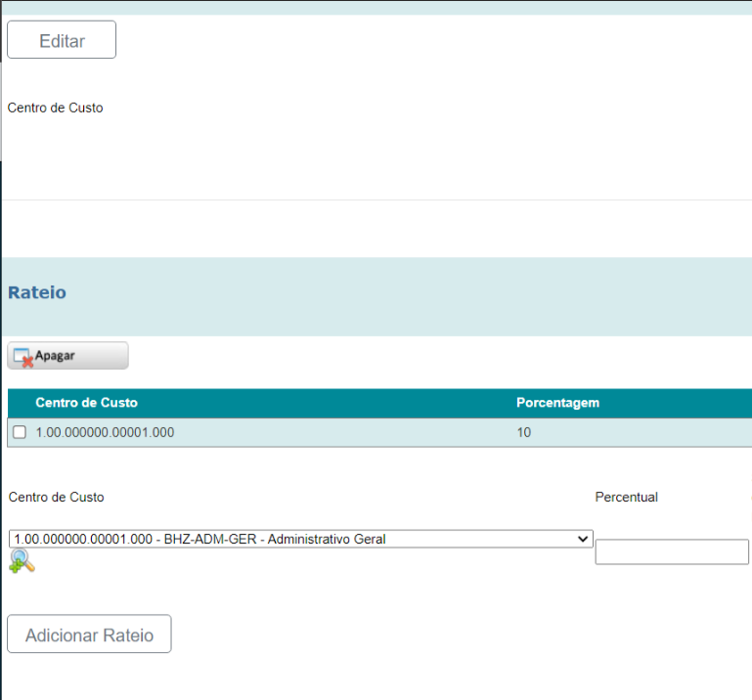Click the red X delete icon in Apagar
The height and width of the screenshot is (700, 752).
[26, 361]
